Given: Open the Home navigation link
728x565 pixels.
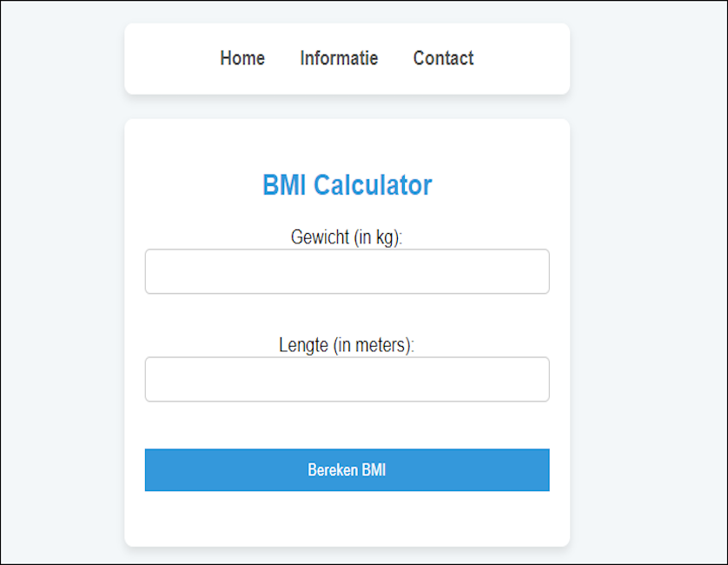Looking at the screenshot, I should point(242,58).
